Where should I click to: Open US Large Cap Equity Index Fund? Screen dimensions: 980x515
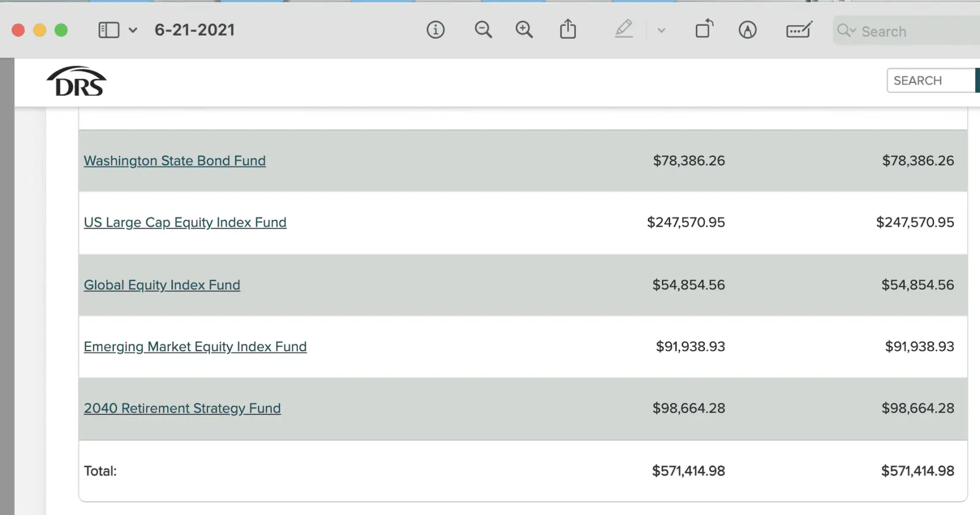pyautogui.click(x=185, y=223)
